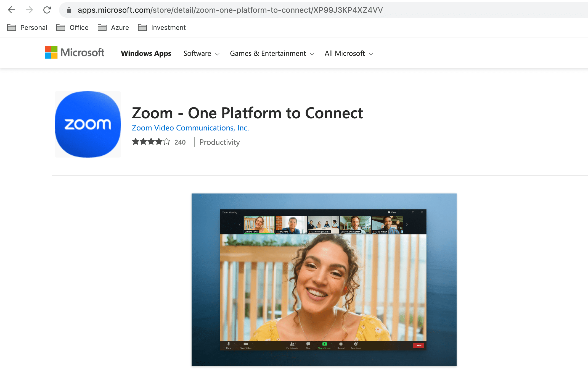The image size is (588, 382).
Task: Open the Zoom meeting screenshot image
Action: [324, 280]
